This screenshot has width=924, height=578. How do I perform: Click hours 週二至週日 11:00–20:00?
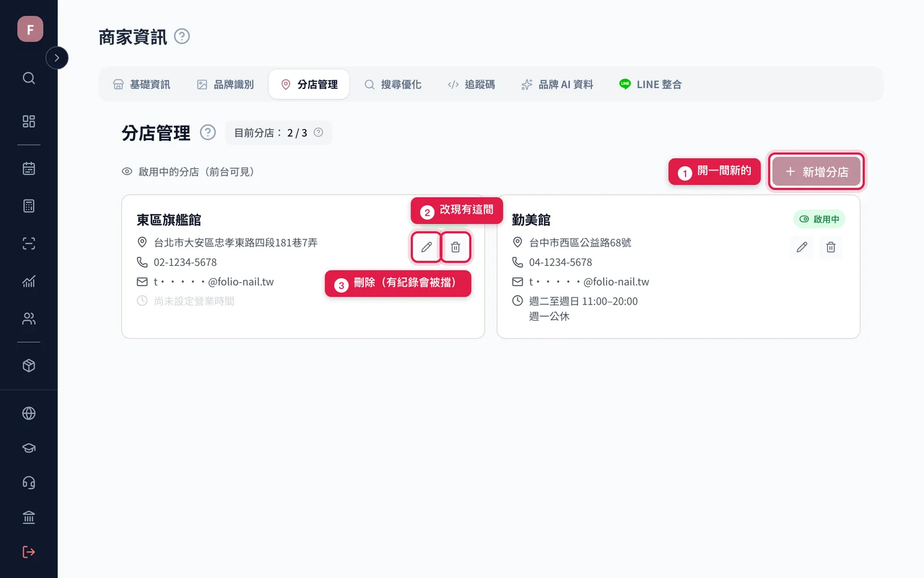coord(583,301)
